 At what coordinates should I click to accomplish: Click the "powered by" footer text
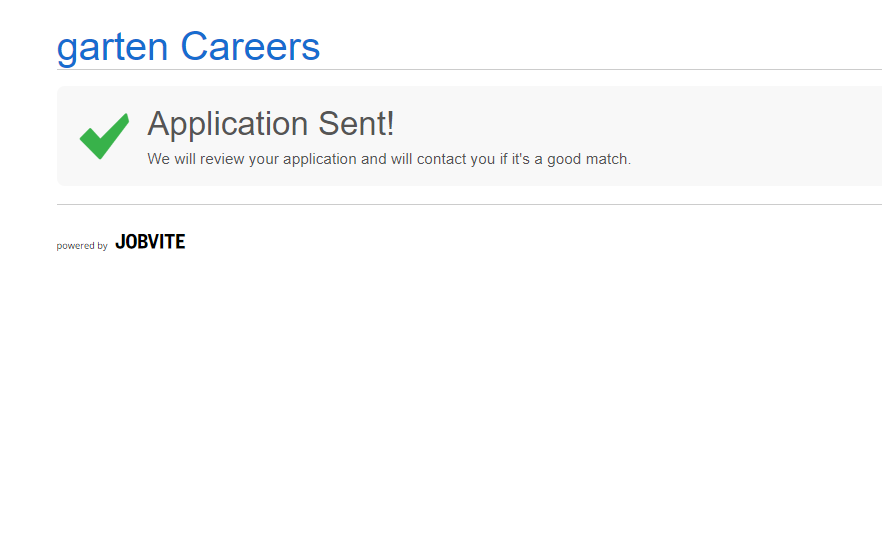[82, 246]
